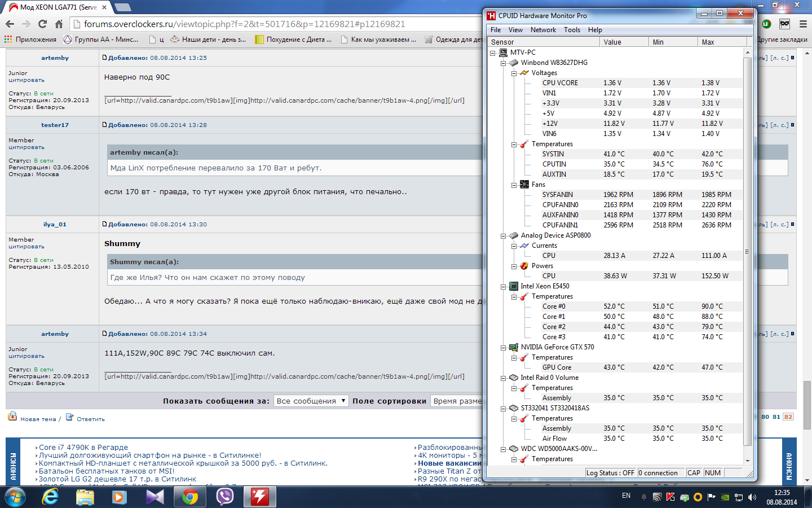Click the NVIDIA GeForce GTX 570 card icon
This screenshot has height=508, width=812.
click(514, 347)
